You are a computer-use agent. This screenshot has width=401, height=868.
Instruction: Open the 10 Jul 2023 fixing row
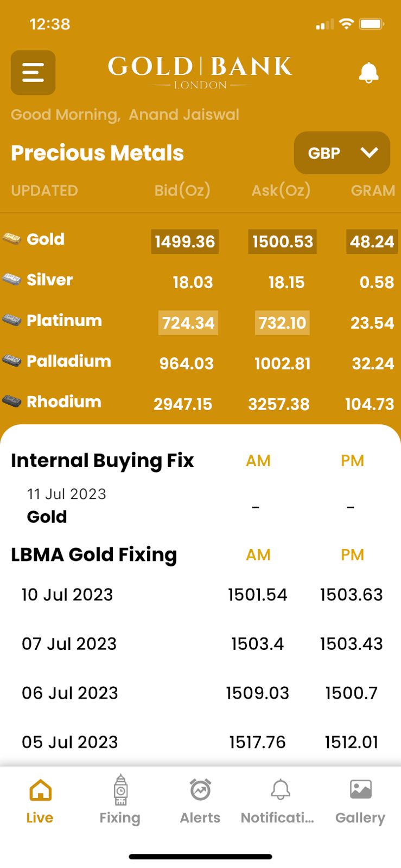67,595
